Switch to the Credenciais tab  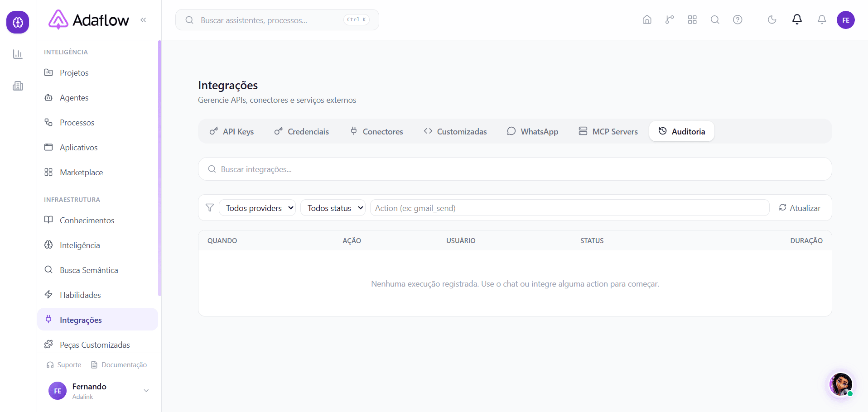click(302, 131)
